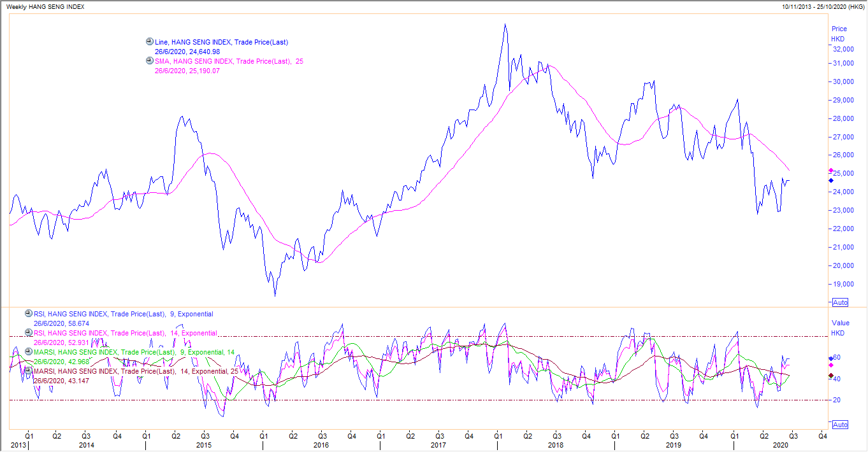Click the clock icon beside the RSI 14 Exponential legend
Viewport: 868px width, 452px height.
[28, 332]
